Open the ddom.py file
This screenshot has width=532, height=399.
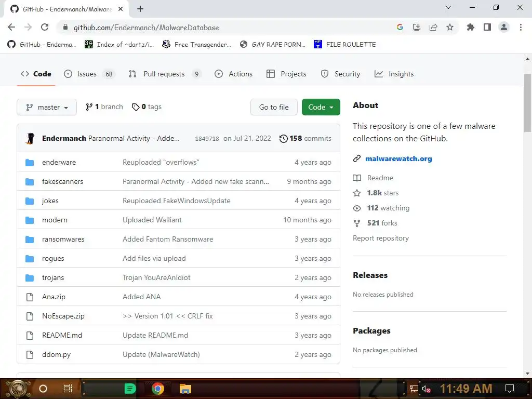click(56, 354)
